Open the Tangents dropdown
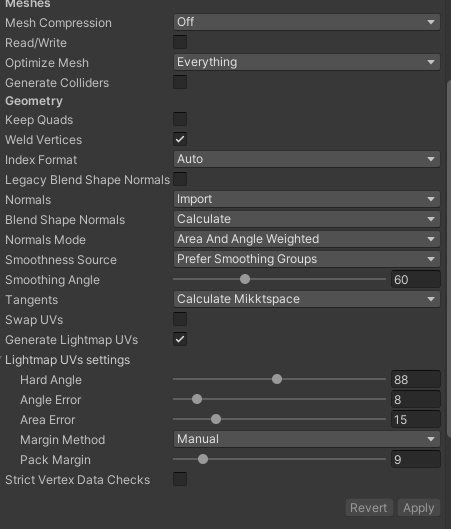 [307, 299]
